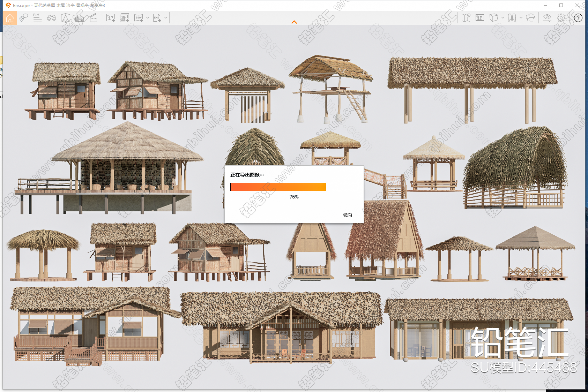Image resolution: width=588 pixels, height=392 pixels.
Task: Expand the EXE export dropdown
Action: (x=166, y=18)
